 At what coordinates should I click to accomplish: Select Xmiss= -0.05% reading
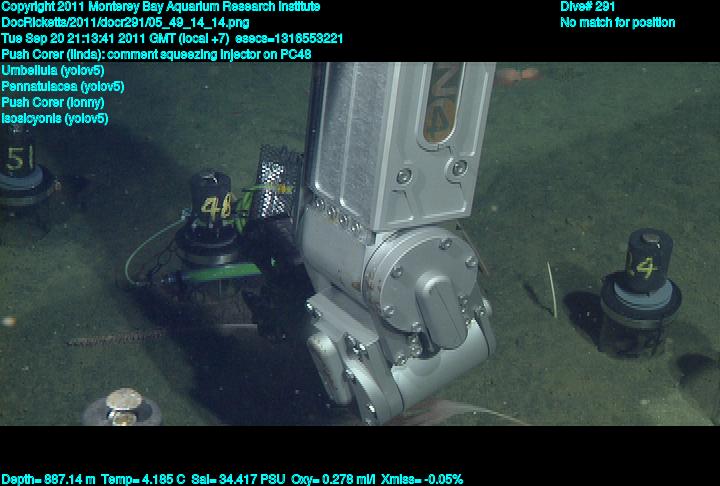coord(422,480)
